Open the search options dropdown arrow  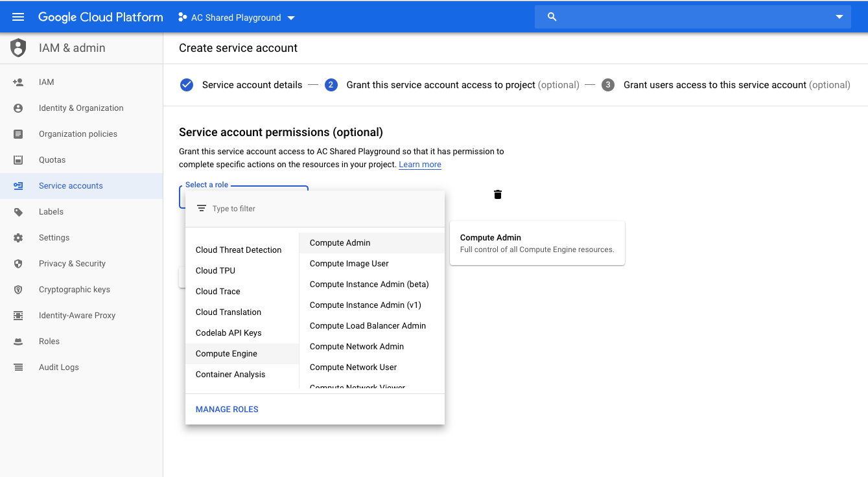tap(838, 16)
